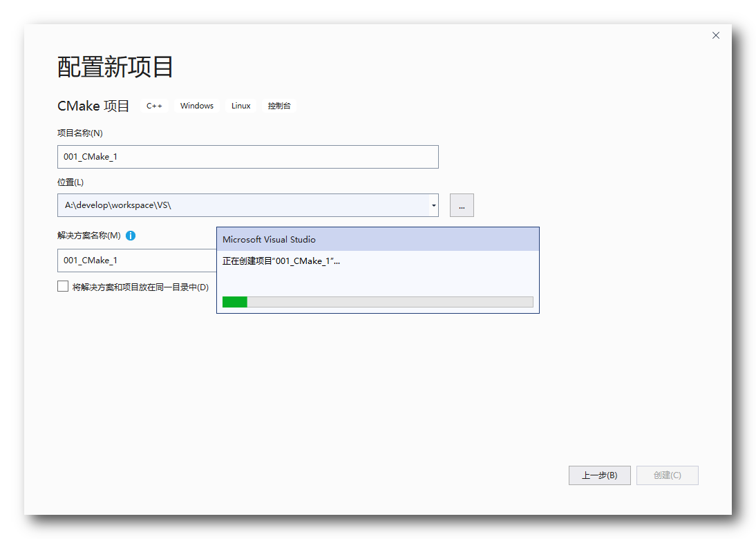Click the 控制台 project tag
Image resolution: width=756 pixels, height=539 pixels.
click(x=279, y=106)
